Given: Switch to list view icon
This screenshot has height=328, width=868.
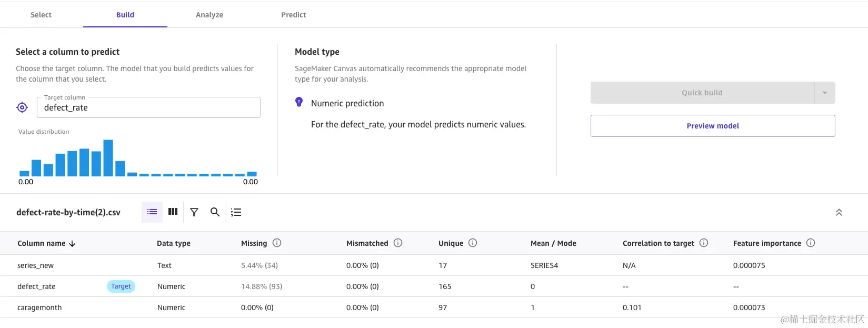Looking at the screenshot, I should (152, 212).
